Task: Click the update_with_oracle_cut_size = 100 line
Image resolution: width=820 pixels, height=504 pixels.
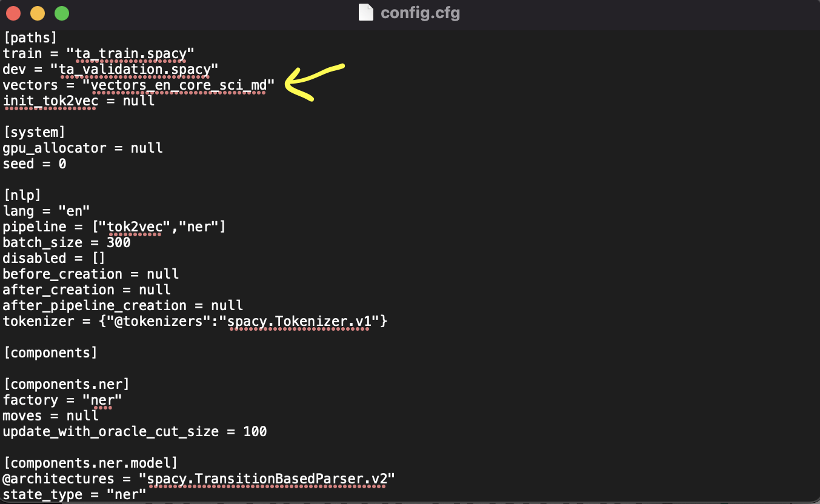Action: [135, 432]
